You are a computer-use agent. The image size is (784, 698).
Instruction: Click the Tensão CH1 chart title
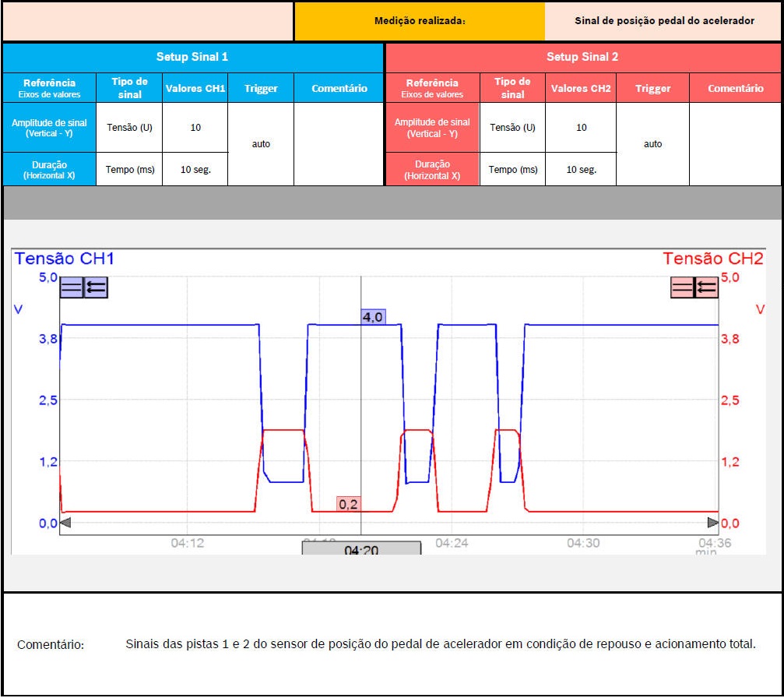pyautogui.click(x=64, y=259)
